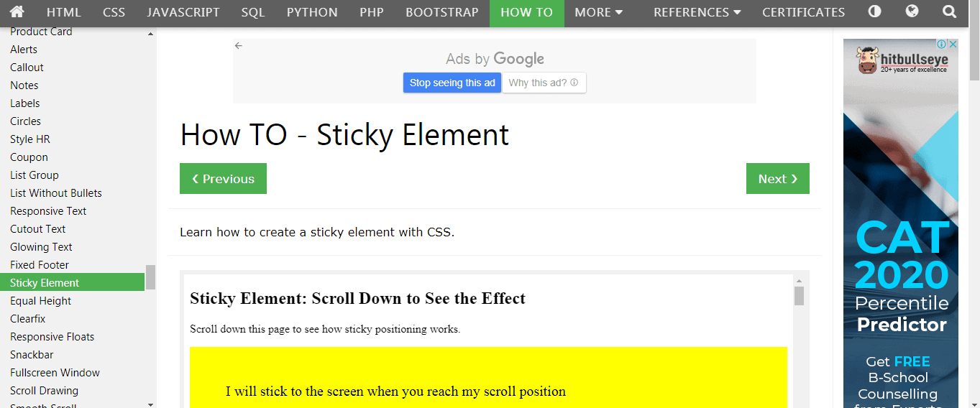
Task: Click Why this ad? button
Action: pyautogui.click(x=544, y=83)
